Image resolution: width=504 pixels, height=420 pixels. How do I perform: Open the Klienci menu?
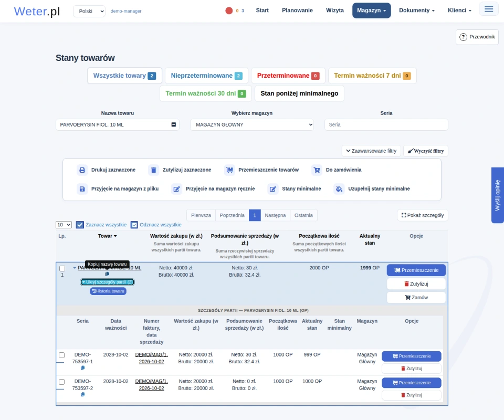(x=459, y=10)
